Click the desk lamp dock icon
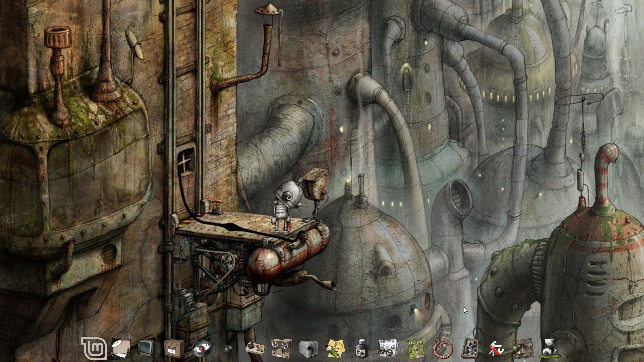 coord(121,349)
